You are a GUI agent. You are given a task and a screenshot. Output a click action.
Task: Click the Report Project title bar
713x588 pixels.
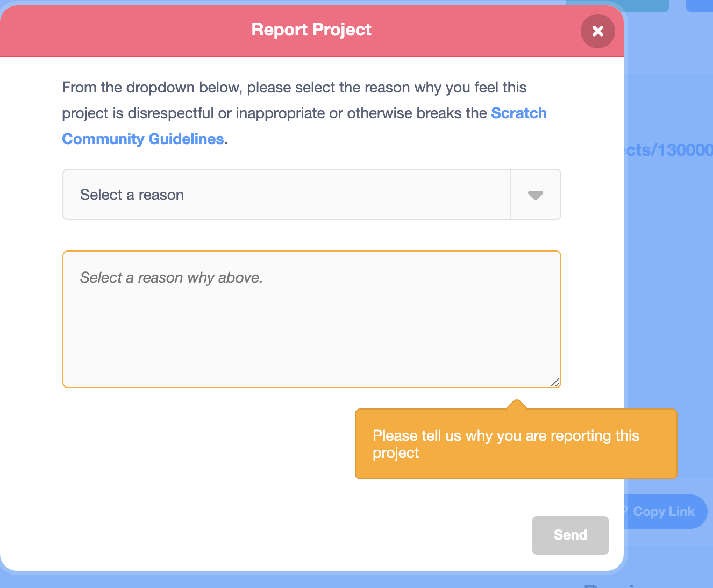(x=311, y=30)
